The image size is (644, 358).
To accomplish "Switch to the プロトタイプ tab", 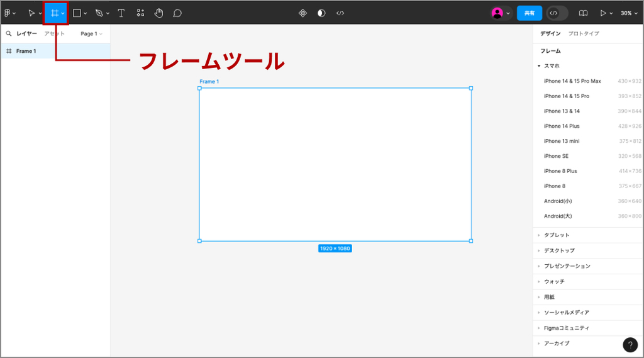I will tap(584, 34).
